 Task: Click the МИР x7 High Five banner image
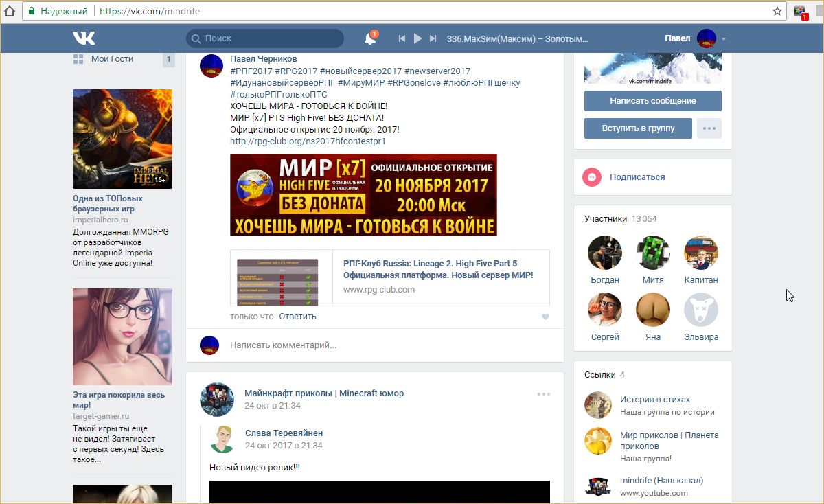363,195
